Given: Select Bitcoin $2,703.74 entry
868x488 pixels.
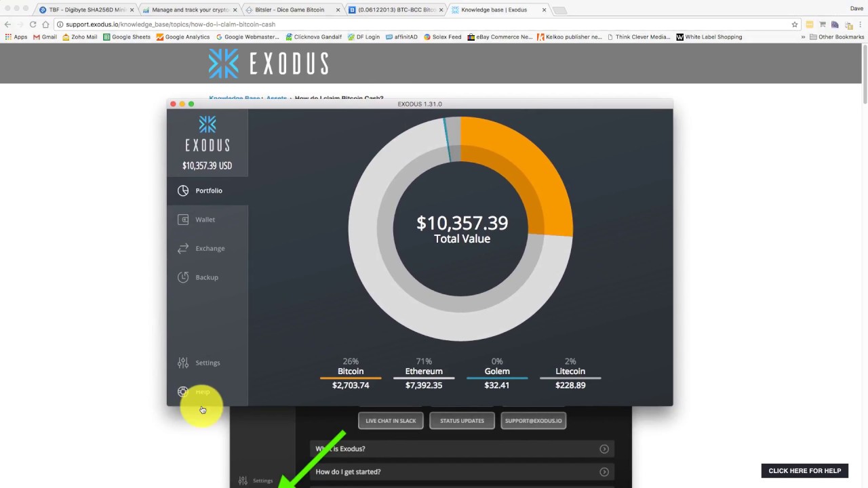Looking at the screenshot, I should 351,373.
